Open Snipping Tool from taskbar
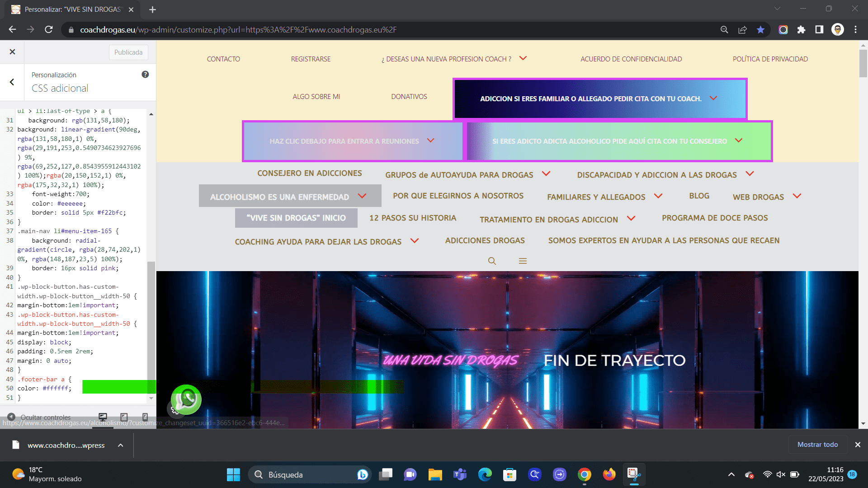The width and height of the screenshot is (868, 488). coord(634,474)
